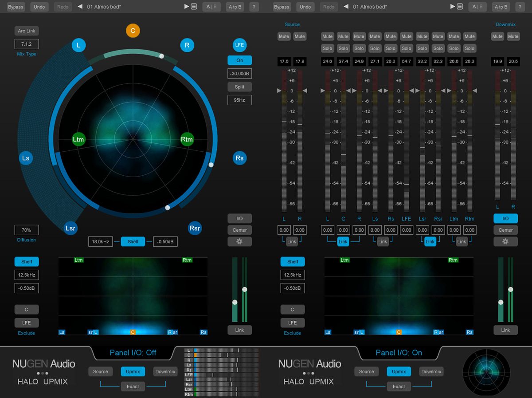Toggle the LFE exclude button in the right panel
Image resolution: width=532 pixels, height=398 pixels.
(293, 323)
